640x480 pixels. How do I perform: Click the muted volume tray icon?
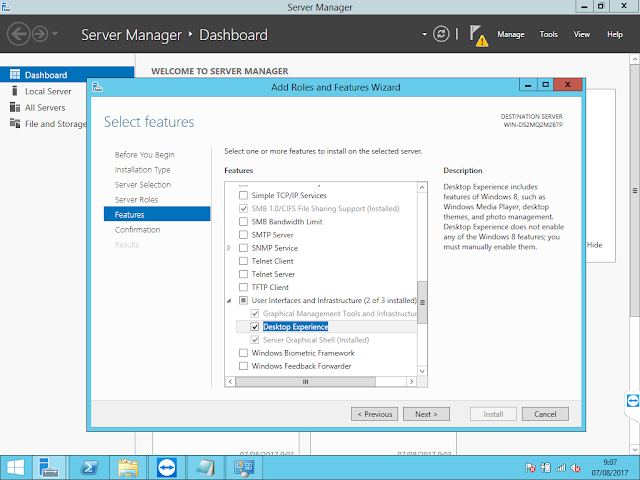click(576, 468)
